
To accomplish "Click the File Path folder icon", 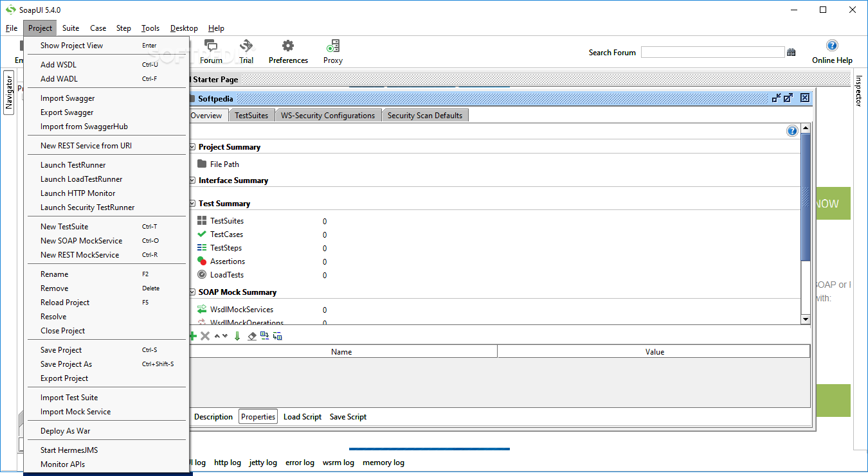I will coord(202,164).
